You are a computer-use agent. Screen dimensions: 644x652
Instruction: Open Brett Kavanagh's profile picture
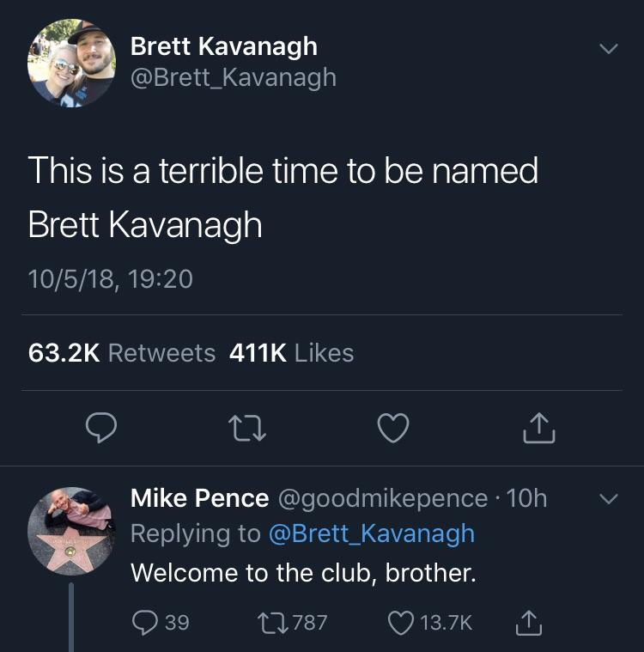tap(71, 64)
